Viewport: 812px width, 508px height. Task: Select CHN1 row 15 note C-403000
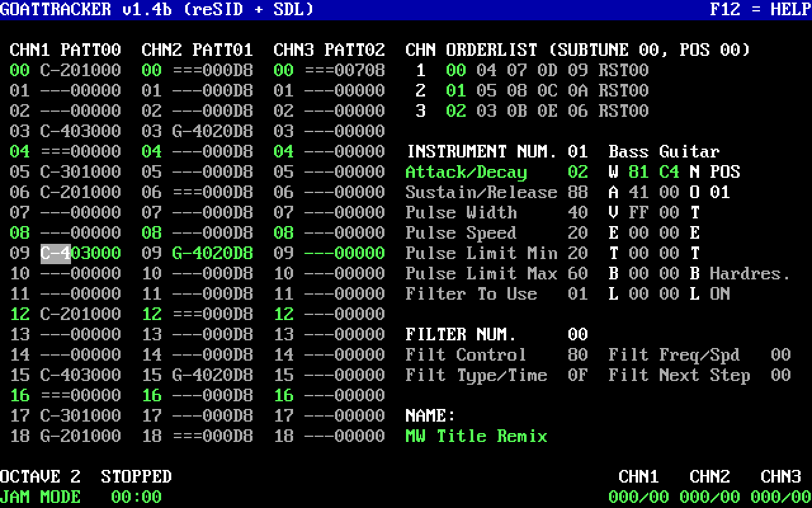point(81,375)
